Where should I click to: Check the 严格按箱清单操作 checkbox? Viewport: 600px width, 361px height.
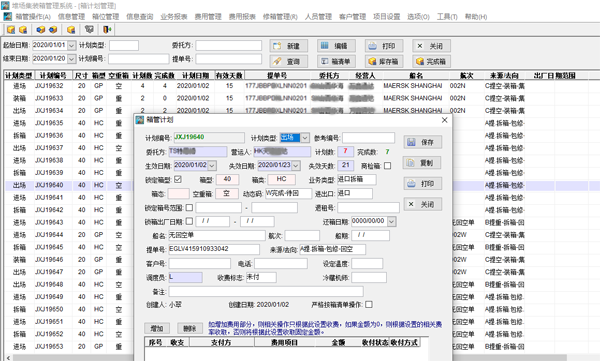tap(368, 304)
